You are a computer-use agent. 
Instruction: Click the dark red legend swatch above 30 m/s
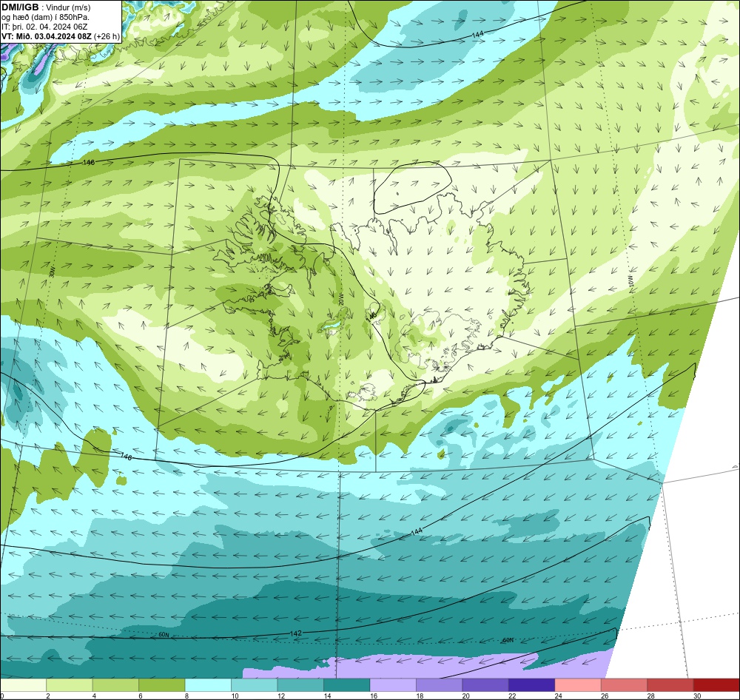coord(716,685)
